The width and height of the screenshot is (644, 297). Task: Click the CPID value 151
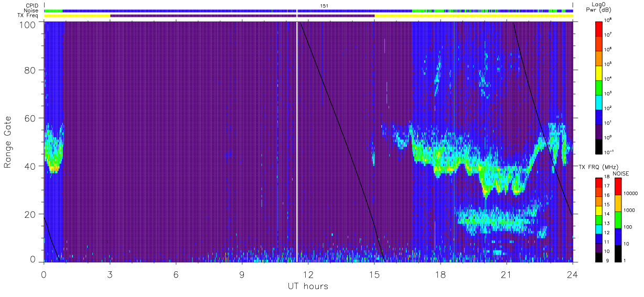[x=324, y=5]
